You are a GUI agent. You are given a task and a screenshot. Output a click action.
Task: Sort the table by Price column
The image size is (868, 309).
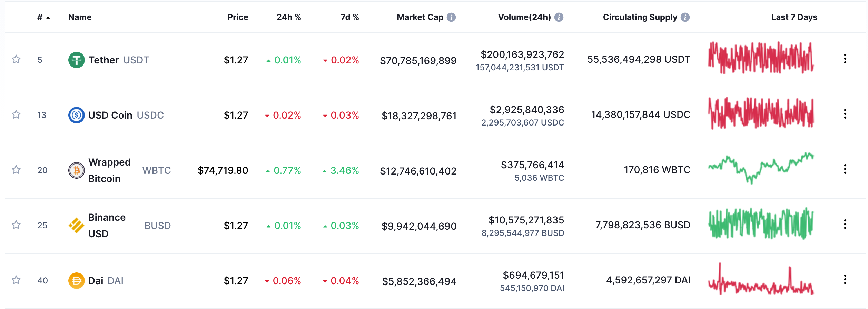[x=238, y=17]
